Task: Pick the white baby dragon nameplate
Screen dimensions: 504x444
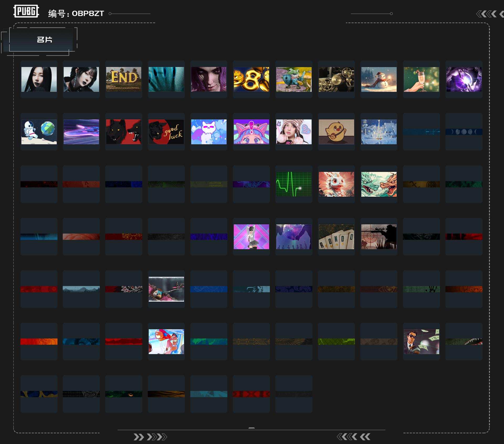Action: pyautogui.click(x=336, y=184)
